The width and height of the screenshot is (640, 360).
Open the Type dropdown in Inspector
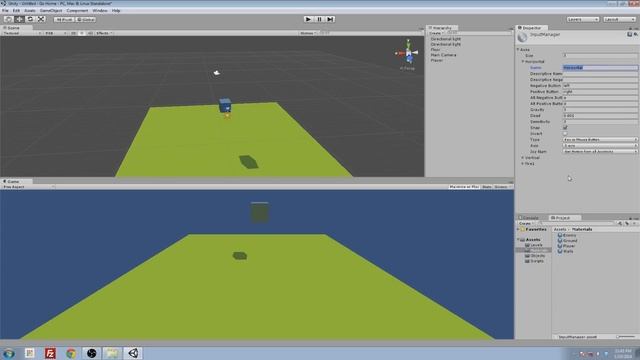(600, 140)
